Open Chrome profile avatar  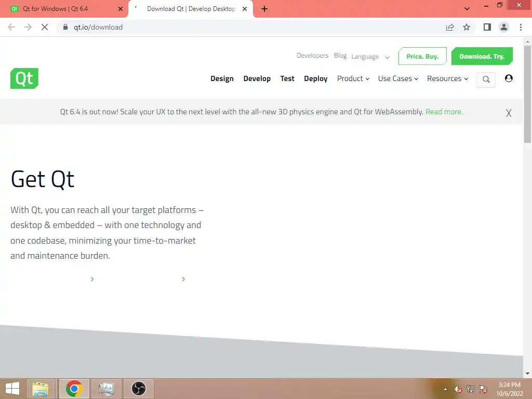click(x=504, y=27)
